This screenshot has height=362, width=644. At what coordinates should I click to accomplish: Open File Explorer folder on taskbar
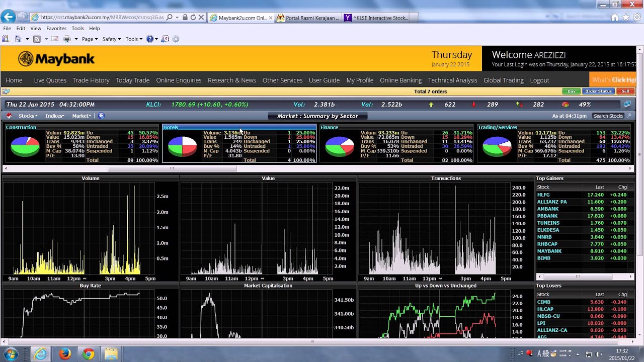(x=111, y=354)
